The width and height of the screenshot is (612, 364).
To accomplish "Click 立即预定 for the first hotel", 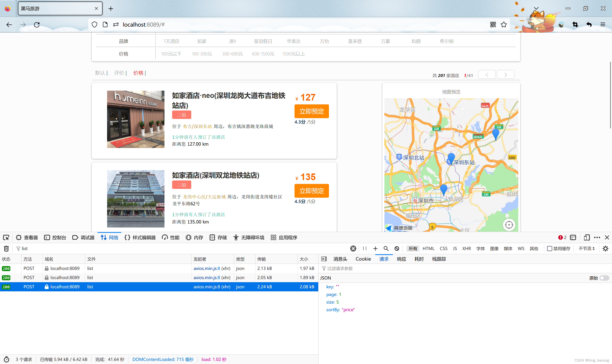I will (x=311, y=111).
